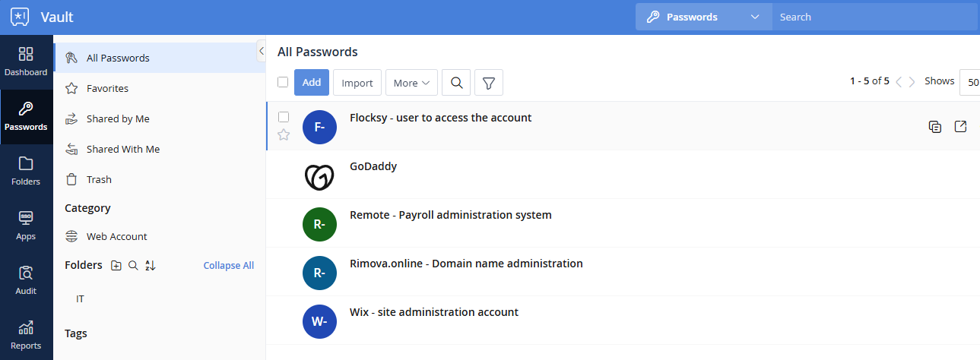Collapse the left panel with chevron
980x360 pixels.
261,51
